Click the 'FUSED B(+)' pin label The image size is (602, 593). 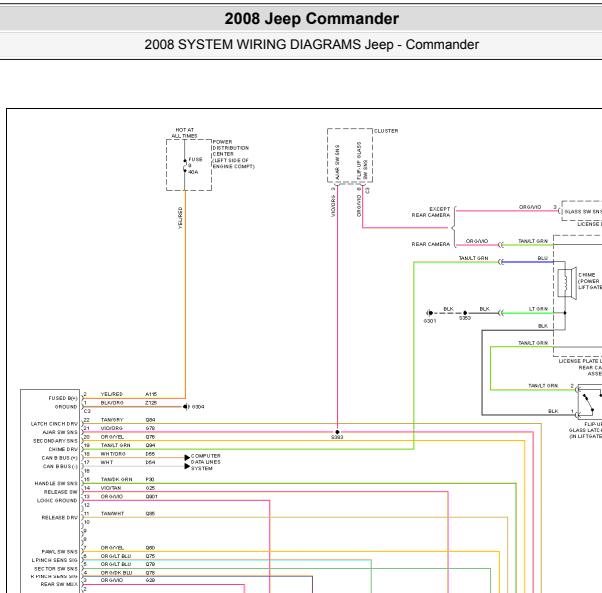click(x=63, y=398)
